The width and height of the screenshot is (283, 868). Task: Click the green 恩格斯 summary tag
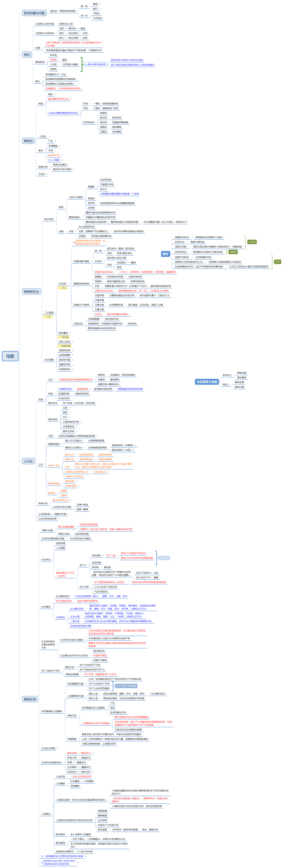tap(233, 252)
